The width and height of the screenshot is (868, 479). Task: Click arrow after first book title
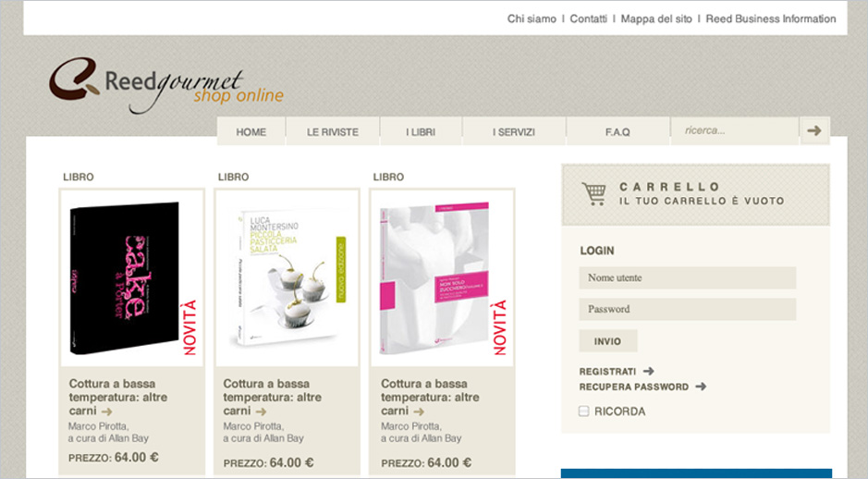pos(107,411)
